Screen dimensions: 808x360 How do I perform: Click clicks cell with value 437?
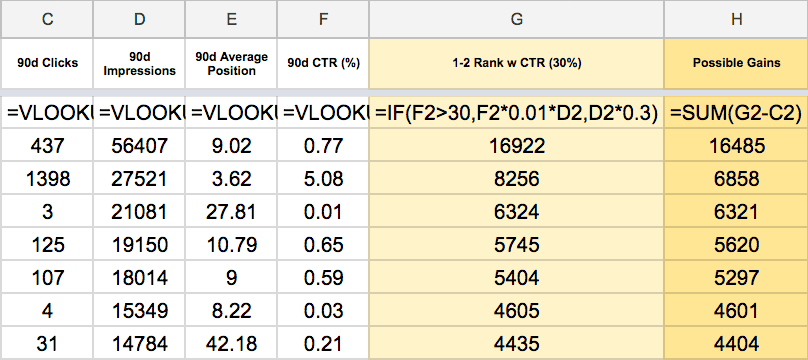47,145
